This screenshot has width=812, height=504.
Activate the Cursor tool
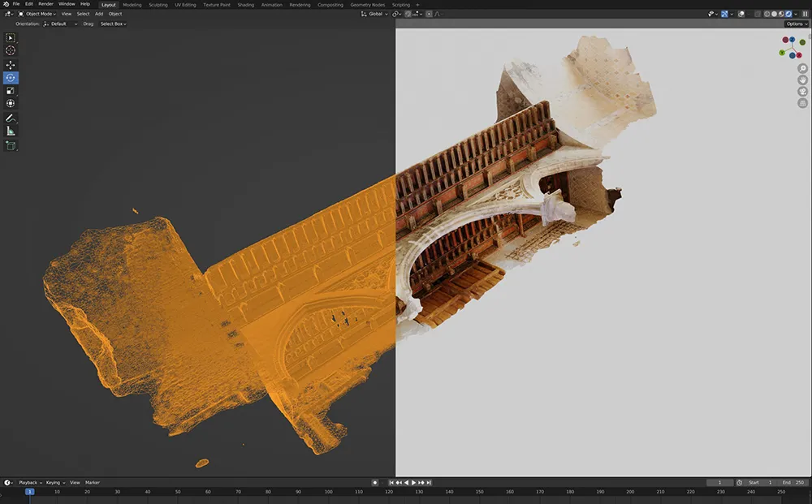(x=11, y=50)
